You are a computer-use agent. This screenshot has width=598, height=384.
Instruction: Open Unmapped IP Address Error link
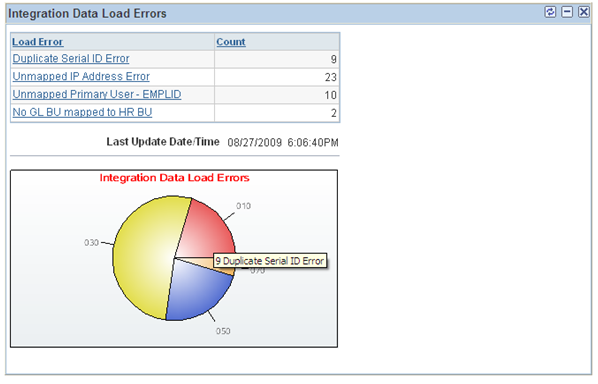click(x=81, y=77)
